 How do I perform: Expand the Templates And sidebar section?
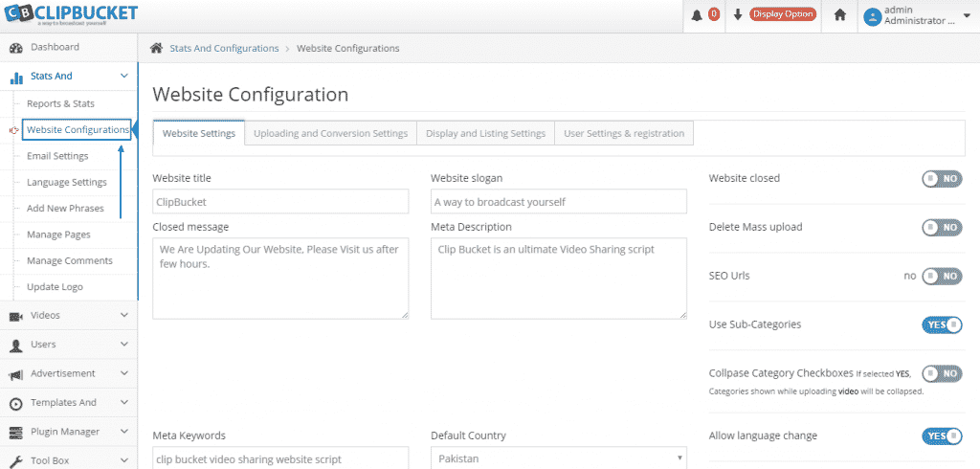(123, 403)
